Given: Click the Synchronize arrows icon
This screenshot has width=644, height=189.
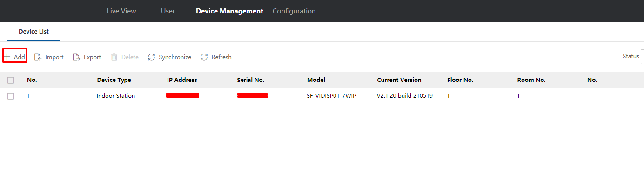Looking at the screenshot, I should (x=151, y=57).
